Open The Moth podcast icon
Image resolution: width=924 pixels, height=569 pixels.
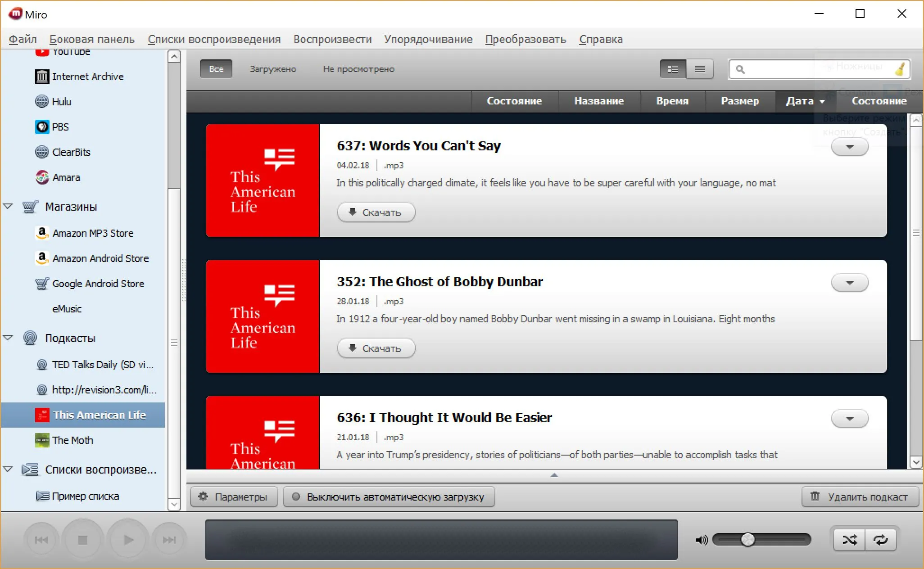(42, 440)
